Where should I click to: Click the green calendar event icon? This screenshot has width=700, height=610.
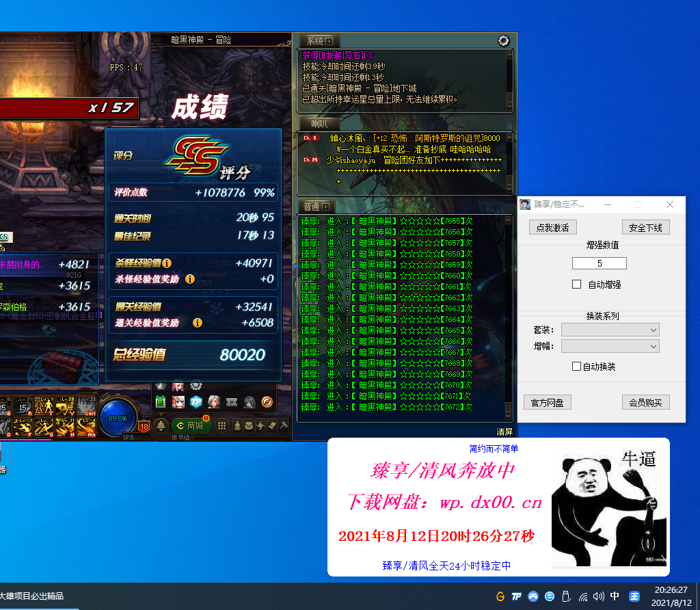point(161,402)
